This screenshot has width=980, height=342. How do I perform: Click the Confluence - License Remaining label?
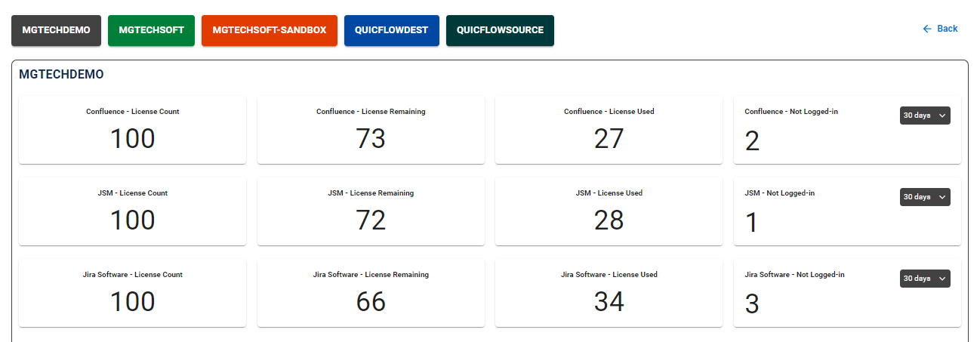click(371, 112)
